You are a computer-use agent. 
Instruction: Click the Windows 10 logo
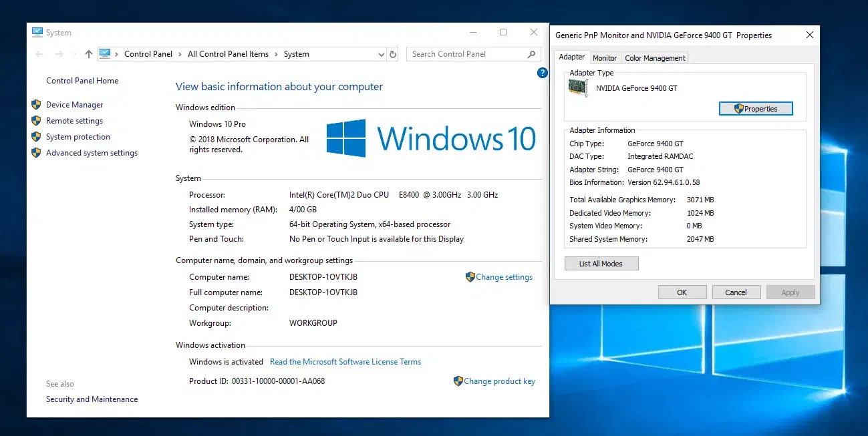(x=346, y=138)
